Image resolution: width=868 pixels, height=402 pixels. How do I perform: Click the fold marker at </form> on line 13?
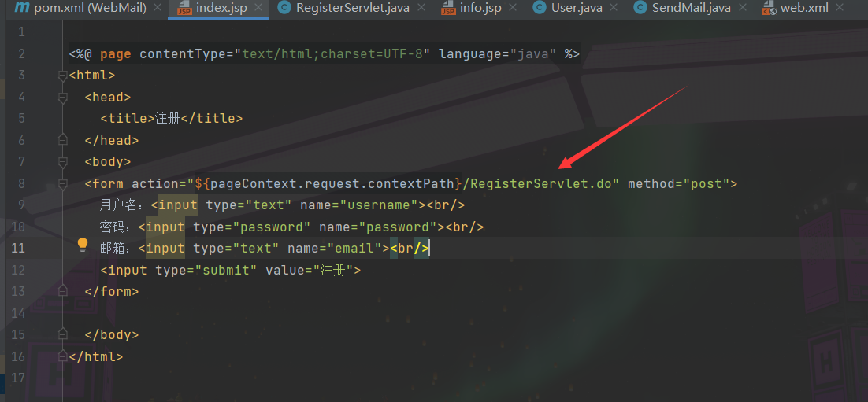point(62,291)
